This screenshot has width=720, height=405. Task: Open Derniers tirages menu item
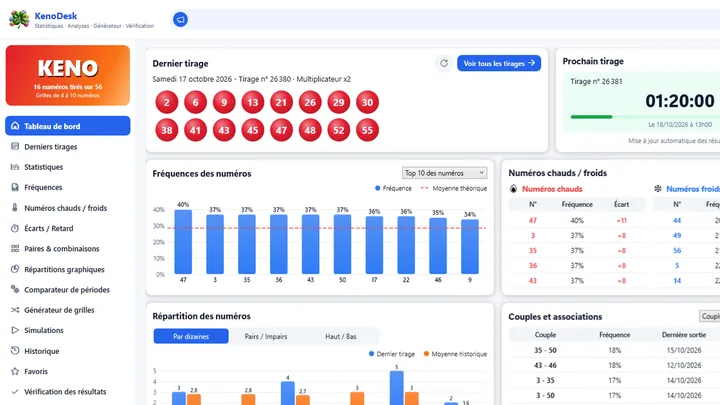click(68, 146)
